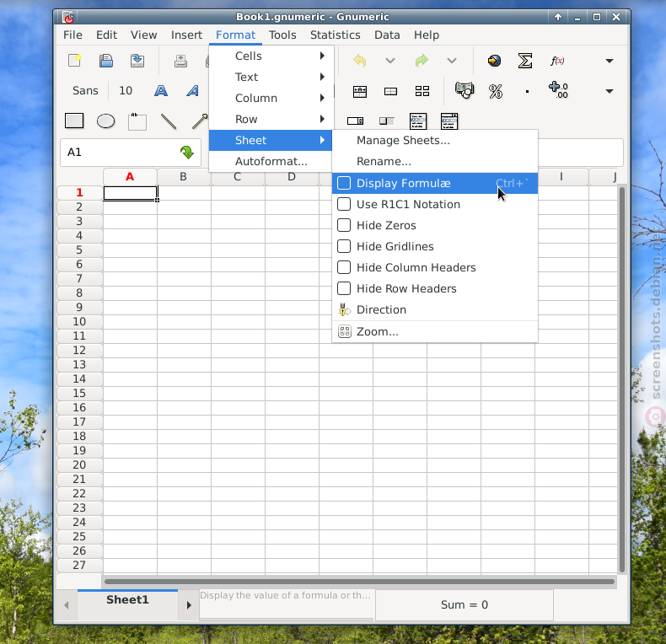Toggle Hide Zeros option

(x=435, y=226)
